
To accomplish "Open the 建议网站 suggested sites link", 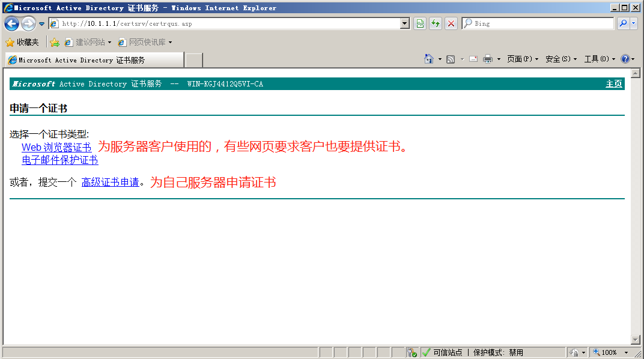I will click(88, 42).
